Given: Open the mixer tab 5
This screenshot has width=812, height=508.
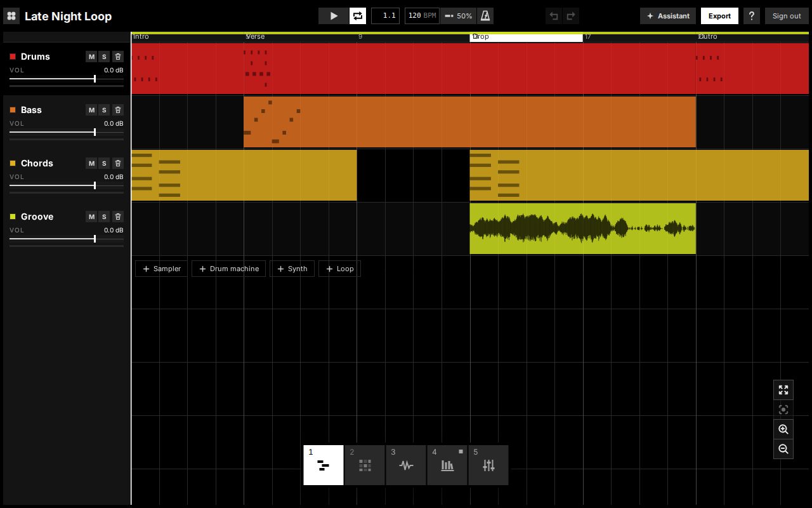Looking at the screenshot, I should click(488, 465).
